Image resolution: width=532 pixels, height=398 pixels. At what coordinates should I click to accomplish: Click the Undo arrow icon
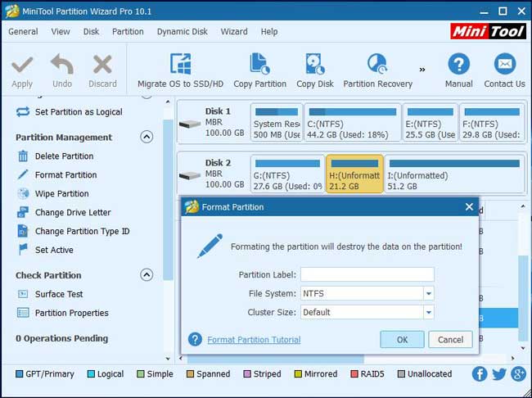tap(61, 64)
